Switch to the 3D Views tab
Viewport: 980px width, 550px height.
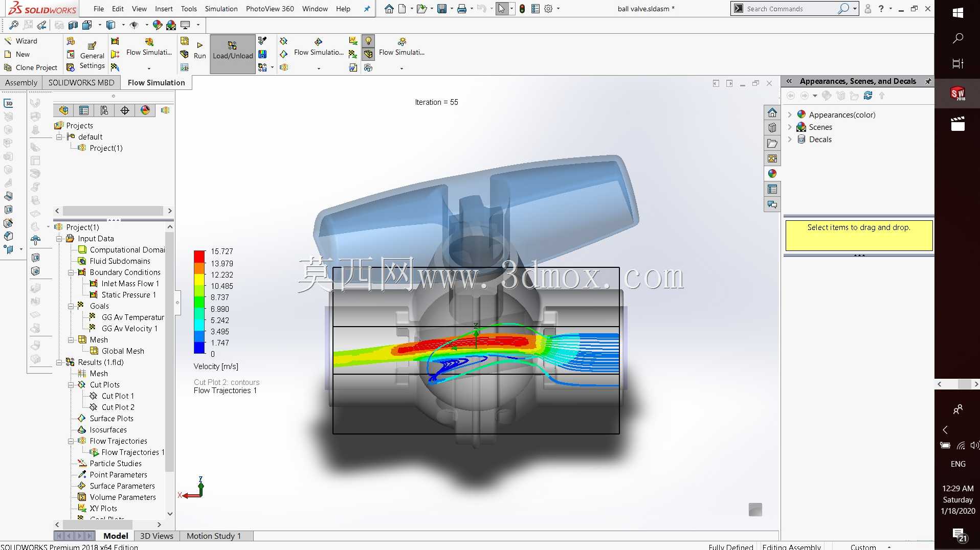(x=157, y=536)
